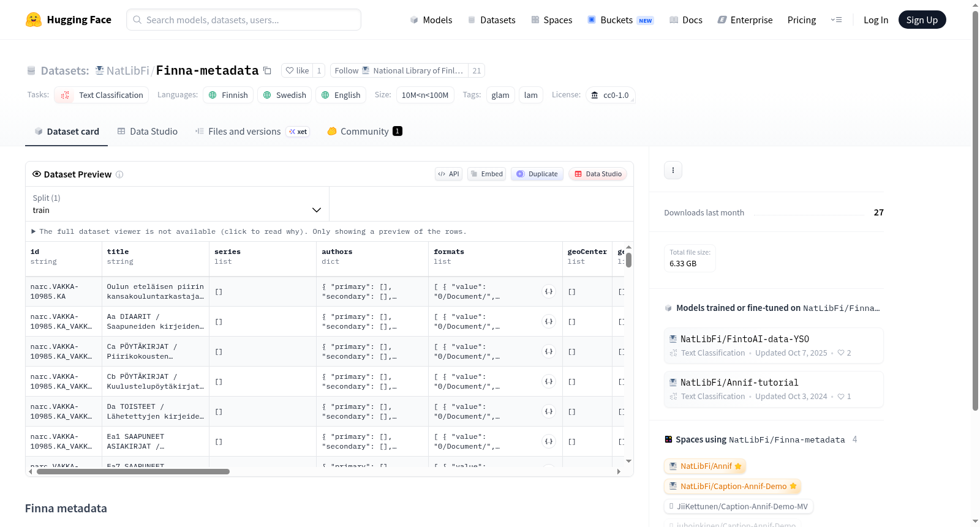Open Buckets in top navigation
Viewport: 980px width, 527px height.
tap(620, 20)
